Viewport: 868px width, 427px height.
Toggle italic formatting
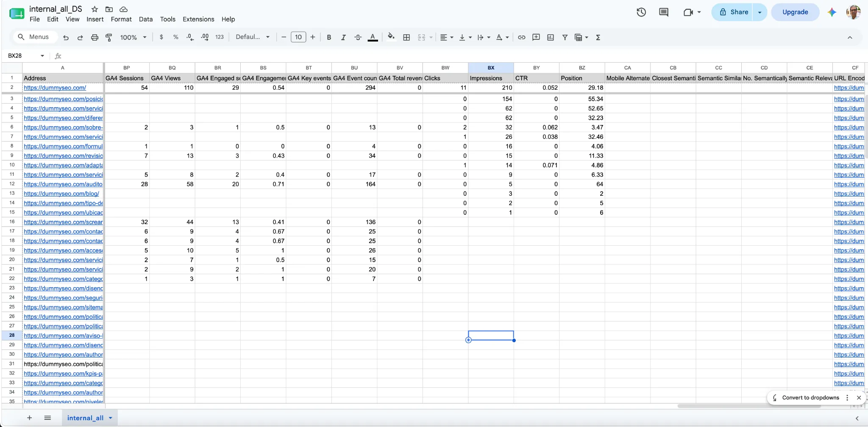pyautogui.click(x=343, y=37)
